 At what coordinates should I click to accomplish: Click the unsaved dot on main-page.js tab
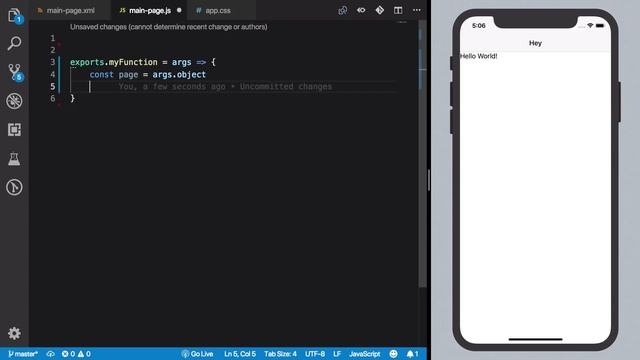click(x=179, y=10)
